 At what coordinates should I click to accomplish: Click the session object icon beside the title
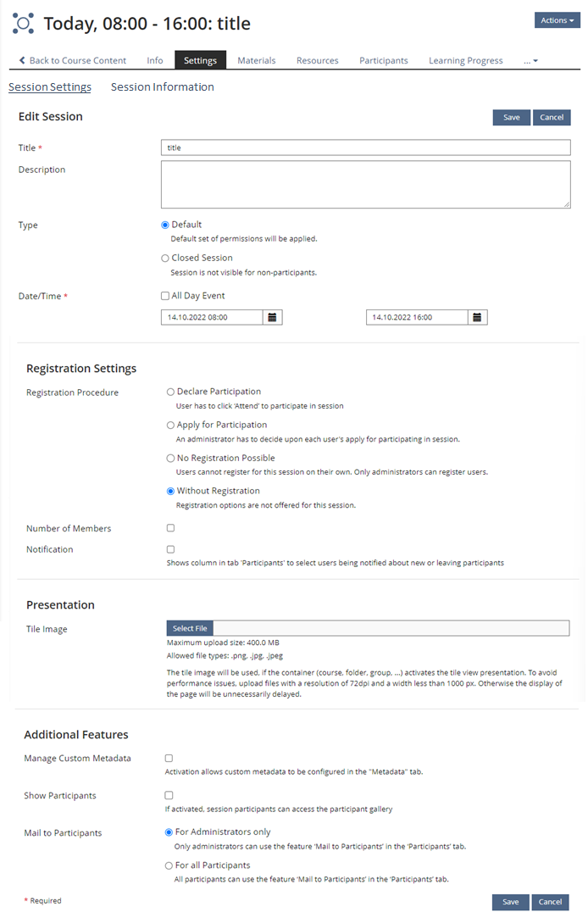tap(24, 24)
